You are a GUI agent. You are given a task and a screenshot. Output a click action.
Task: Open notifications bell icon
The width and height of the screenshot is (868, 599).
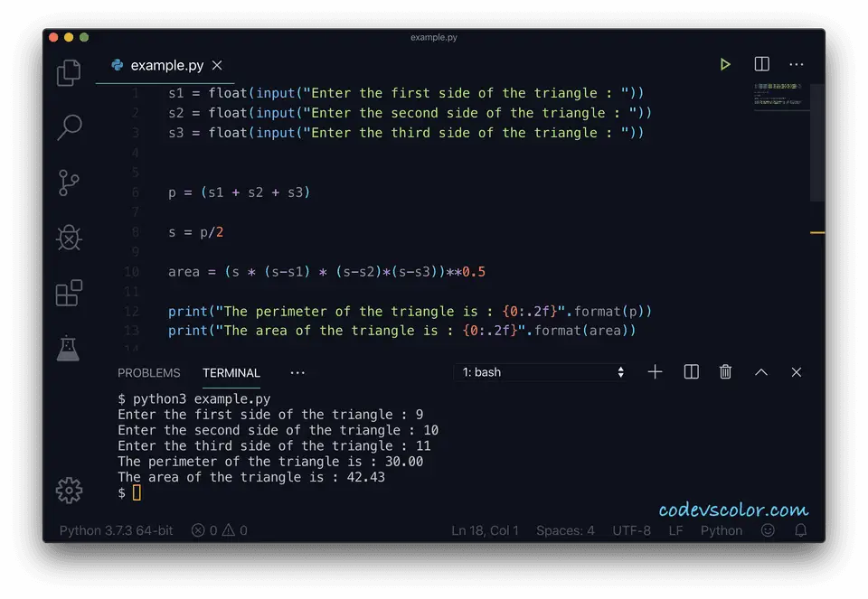pyautogui.click(x=800, y=530)
